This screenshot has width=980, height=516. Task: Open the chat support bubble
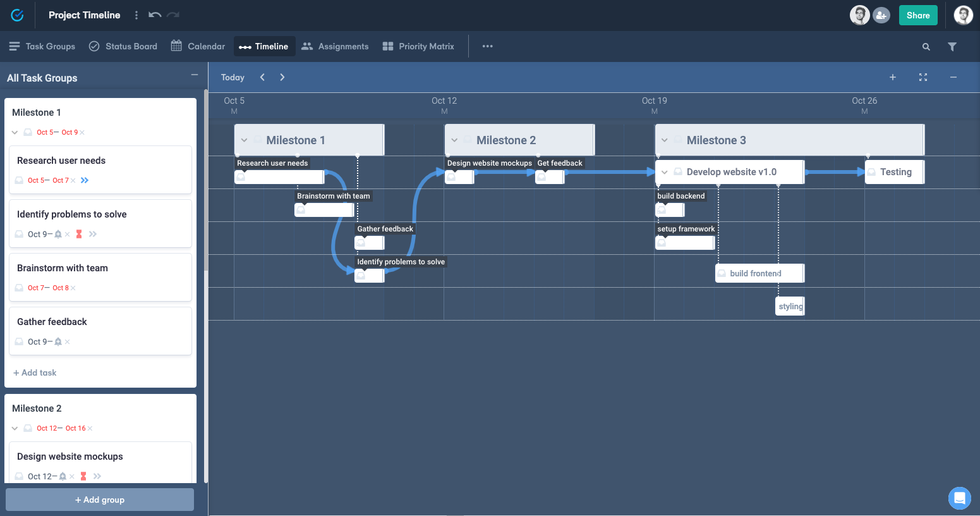click(959, 498)
